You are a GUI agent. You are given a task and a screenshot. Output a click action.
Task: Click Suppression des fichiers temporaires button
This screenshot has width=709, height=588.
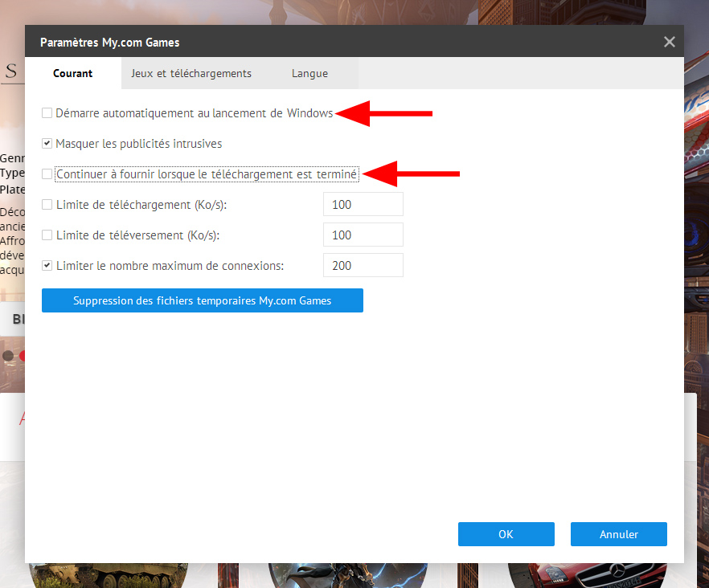point(202,300)
